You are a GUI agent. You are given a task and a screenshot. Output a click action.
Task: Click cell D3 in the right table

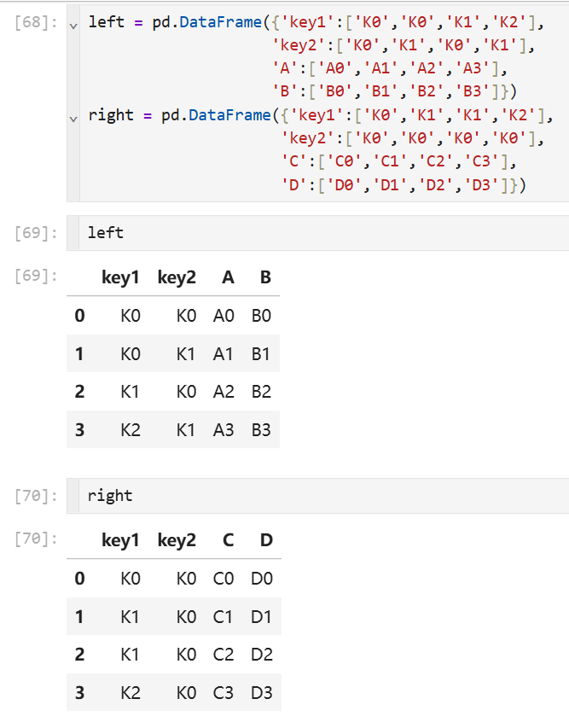tap(261, 692)
